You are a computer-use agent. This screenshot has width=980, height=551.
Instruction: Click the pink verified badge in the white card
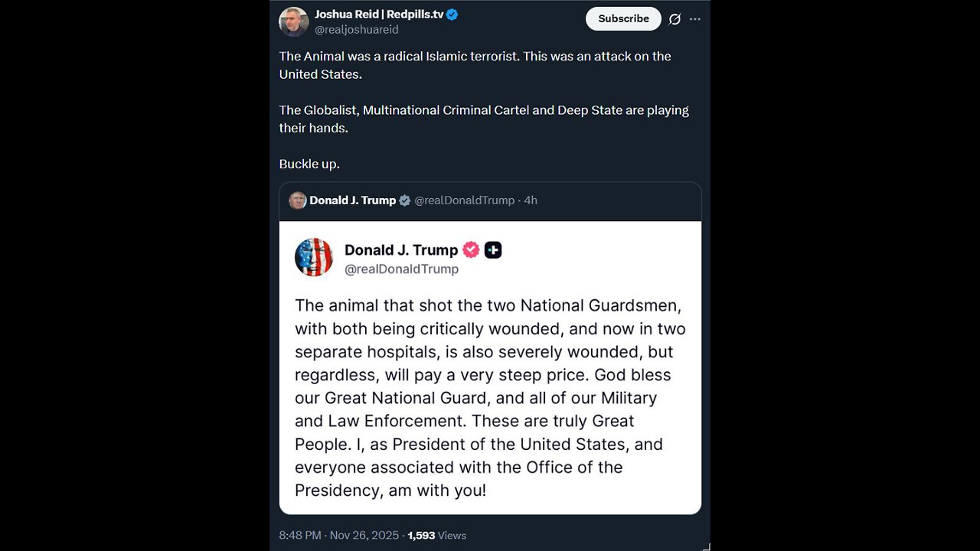click(x=471, y=250)
